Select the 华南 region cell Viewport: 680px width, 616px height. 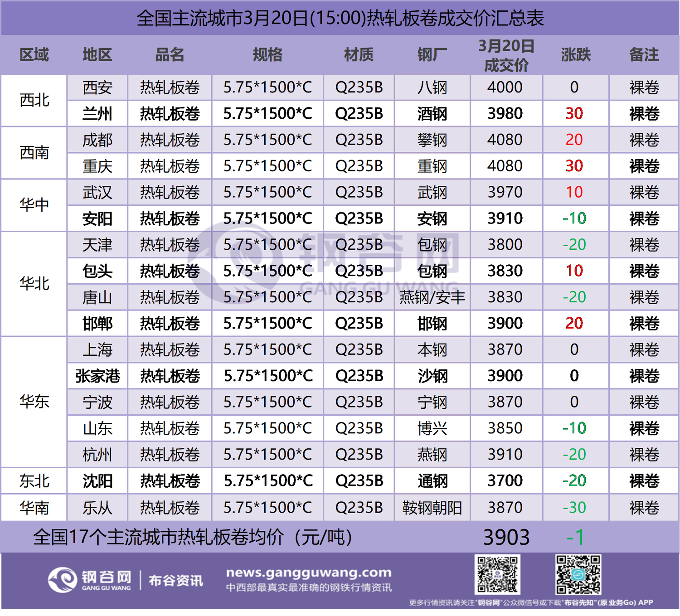(34, 508)
